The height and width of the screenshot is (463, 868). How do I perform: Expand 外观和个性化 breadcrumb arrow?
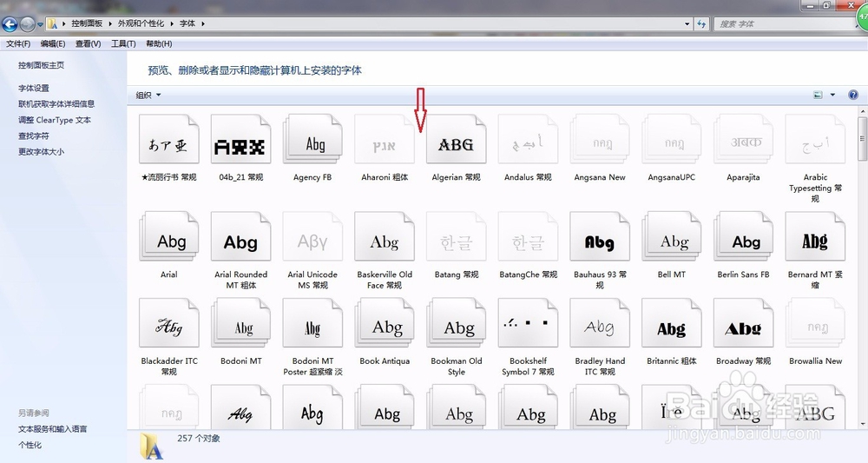click(x=172, y=23)
